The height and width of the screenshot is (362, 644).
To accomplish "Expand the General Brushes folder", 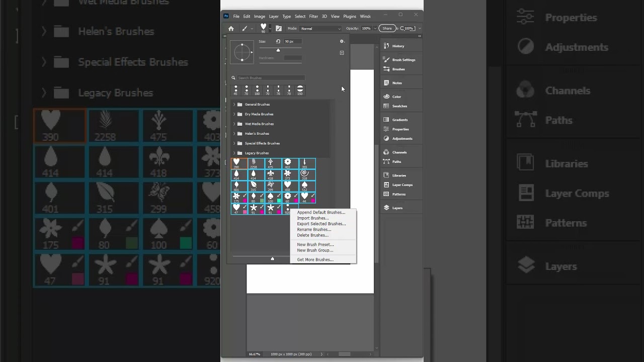I will [234, 105].
